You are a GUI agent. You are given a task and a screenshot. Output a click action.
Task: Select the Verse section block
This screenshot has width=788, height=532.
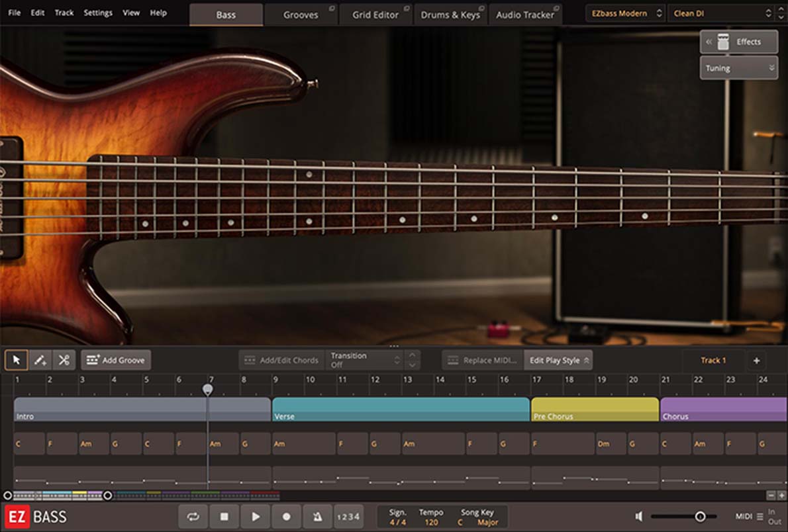click(x=397, y=409)
